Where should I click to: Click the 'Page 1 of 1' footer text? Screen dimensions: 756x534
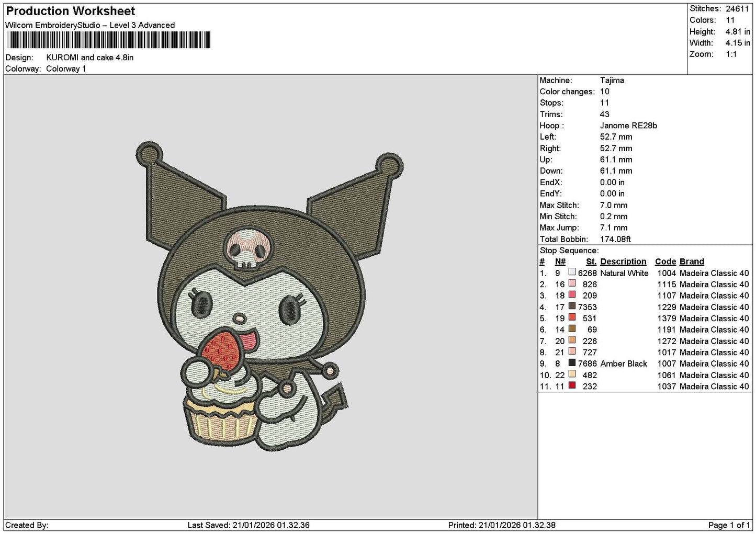[x=729, y=525]
